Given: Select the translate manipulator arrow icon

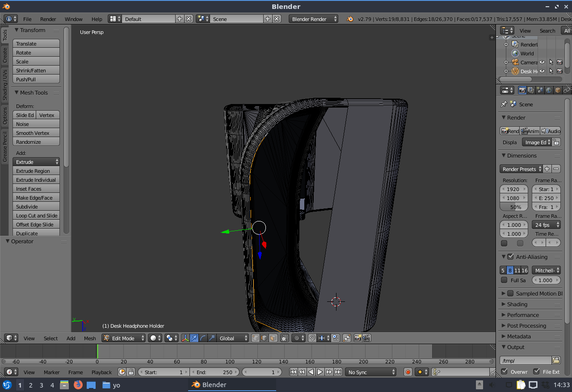Looking at the screenshot, I should point(194,338).
